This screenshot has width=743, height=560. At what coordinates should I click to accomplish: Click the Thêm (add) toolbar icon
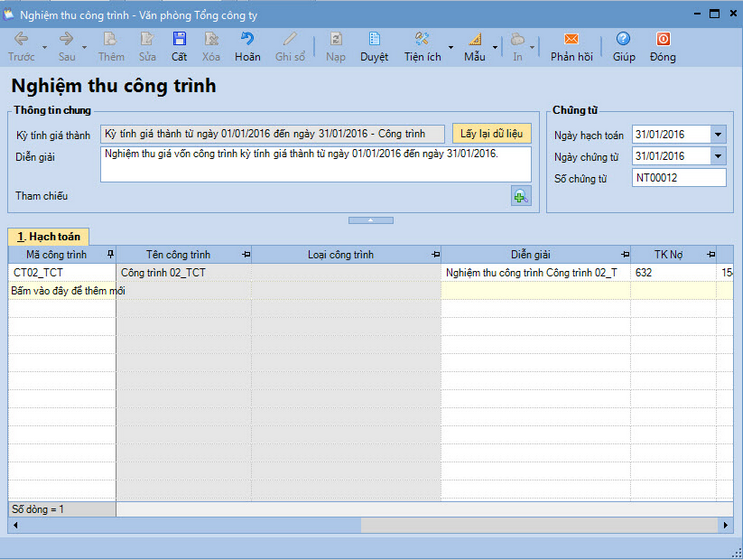pyautogui.click(x=111, y=39)
